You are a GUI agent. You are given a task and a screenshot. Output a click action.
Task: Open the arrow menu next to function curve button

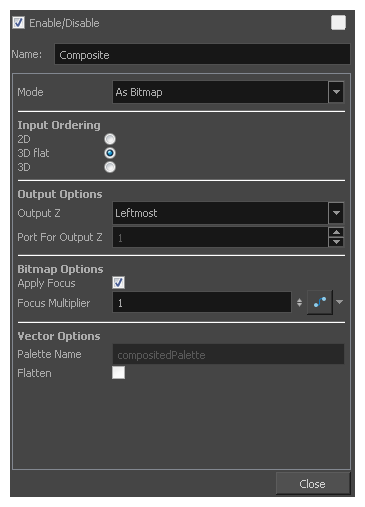pos(339,302)
